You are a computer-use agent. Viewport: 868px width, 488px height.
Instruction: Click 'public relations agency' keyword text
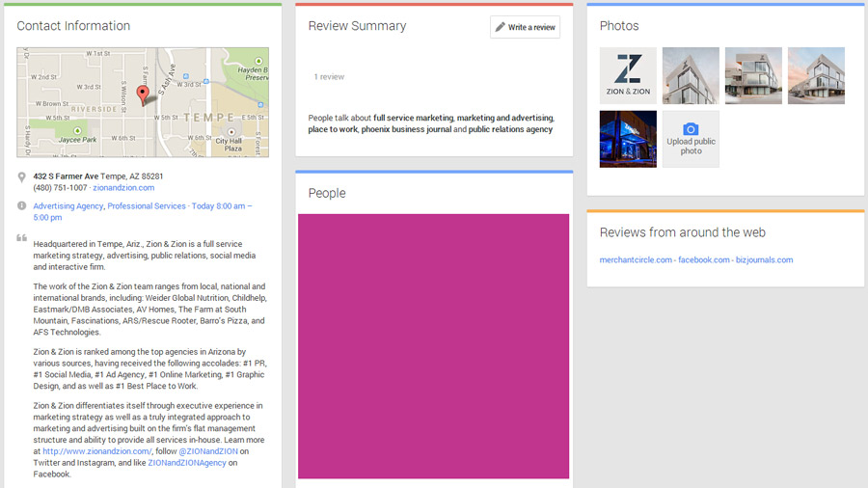pyautogui.click(x=510, y=129)
